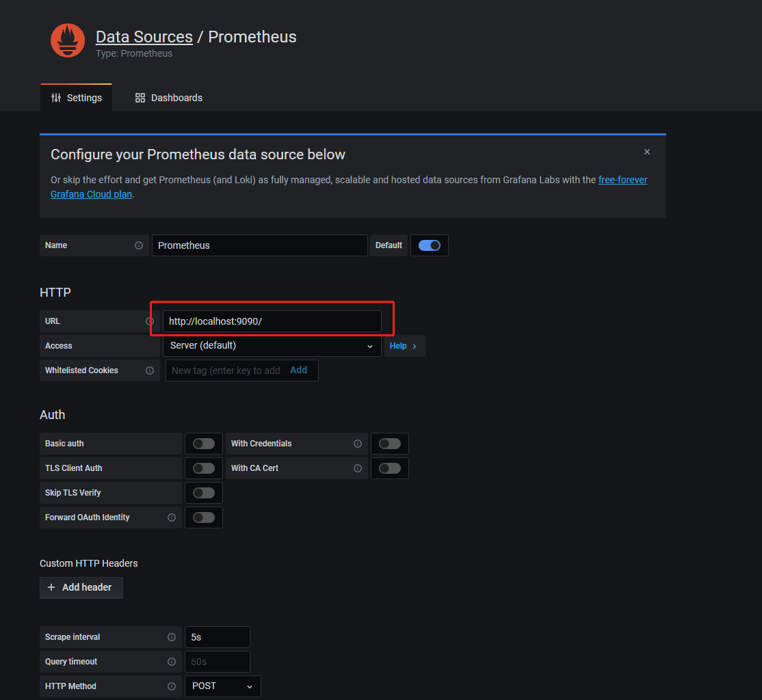
Task: Switch to the Settings tab
Action: click(77, 98)
